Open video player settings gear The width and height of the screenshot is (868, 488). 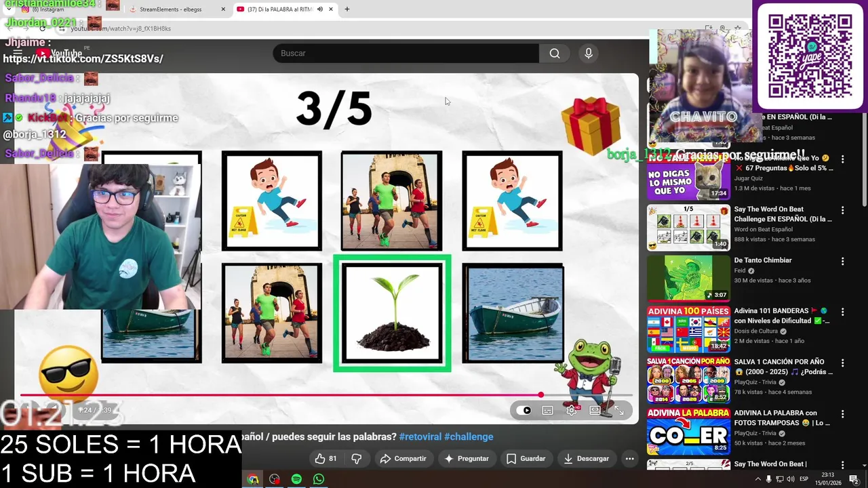tap(572, 410)
